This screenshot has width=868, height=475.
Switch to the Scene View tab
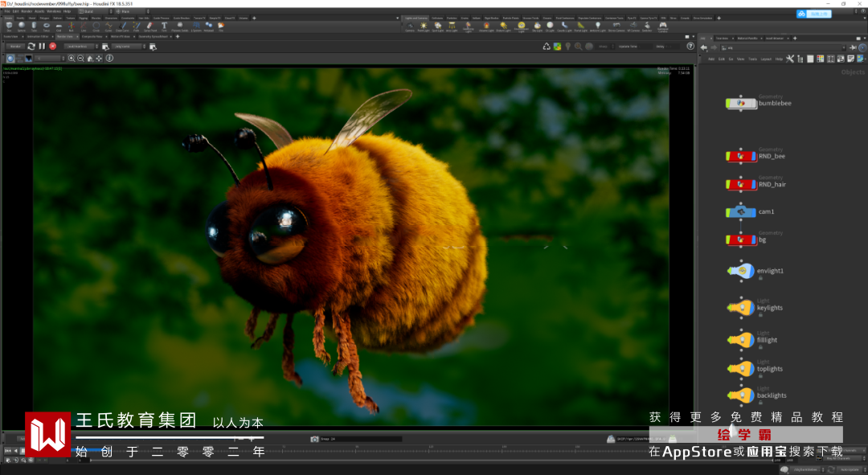pyautogui.click(x=10, y=36)
